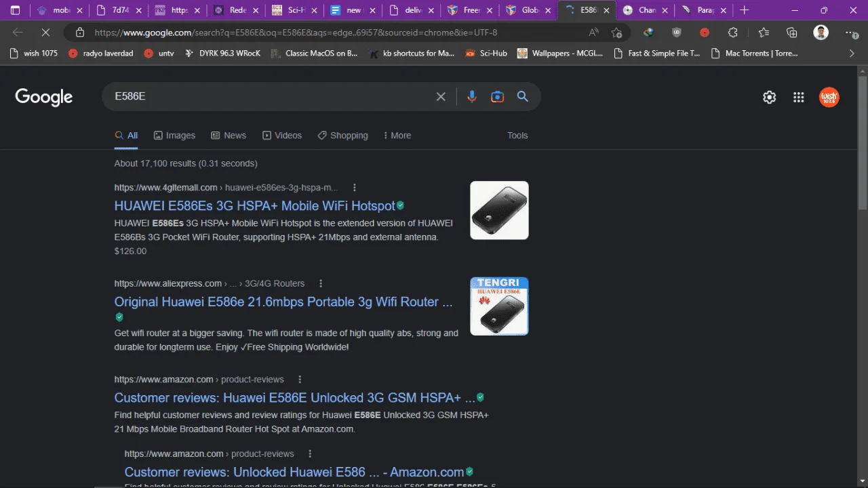Switch to Images results

[174, 136]
